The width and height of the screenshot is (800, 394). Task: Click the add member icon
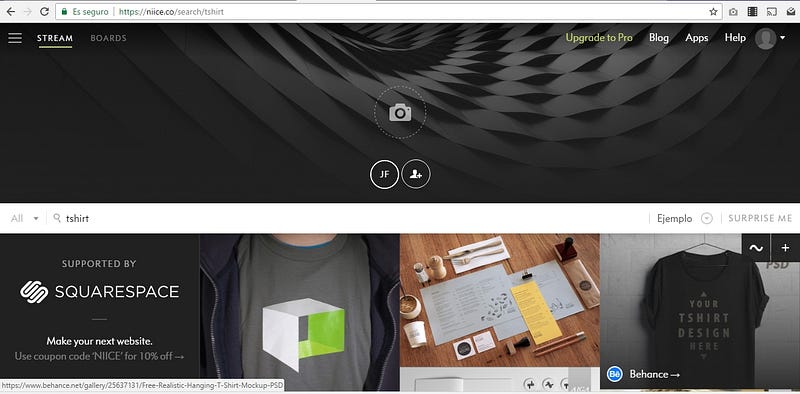[416, 174]
